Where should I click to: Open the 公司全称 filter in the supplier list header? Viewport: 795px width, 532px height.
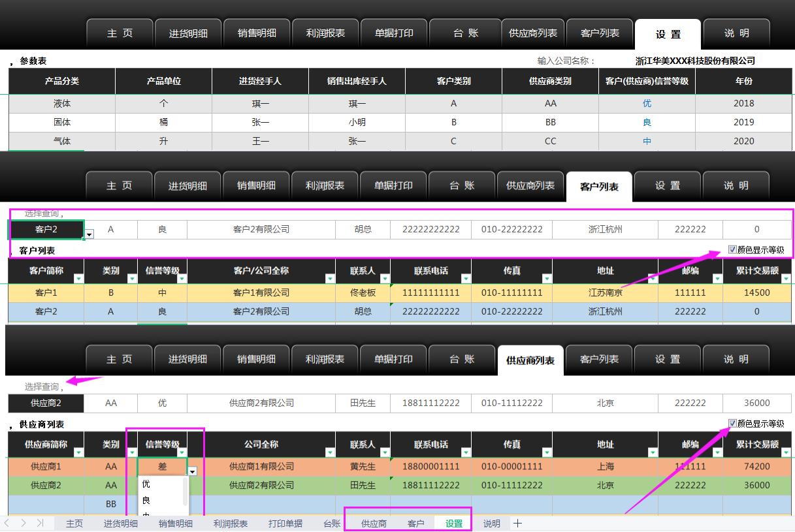click(330, 452)
